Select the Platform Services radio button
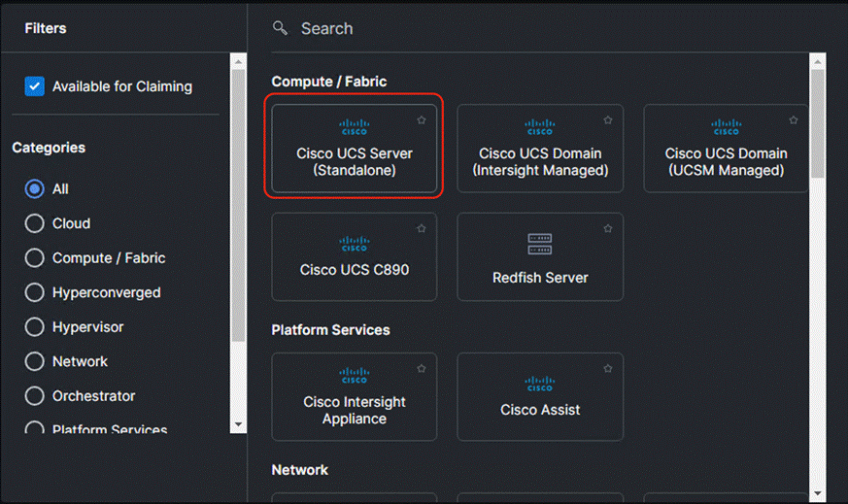The height and width of the screenshot is (504, 848). point(35,427)
